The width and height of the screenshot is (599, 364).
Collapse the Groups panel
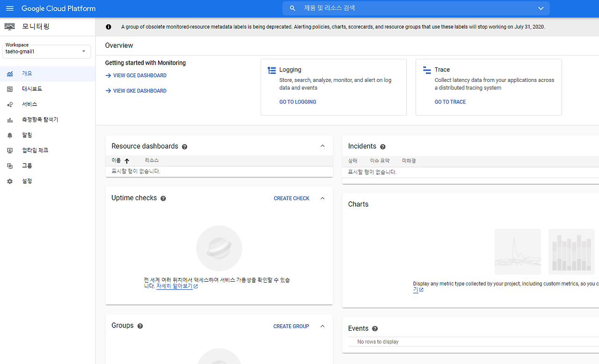(322, 326)
